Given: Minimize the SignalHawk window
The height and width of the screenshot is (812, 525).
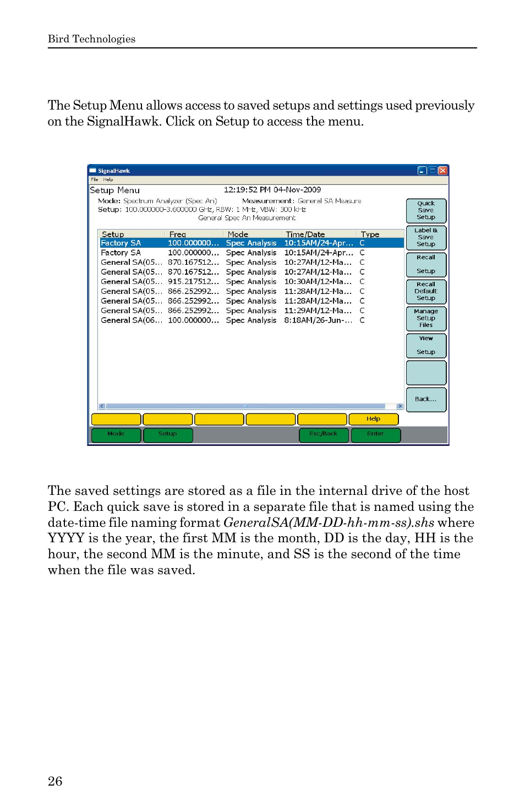Looking at the screenshot, I should tap(422, 171).
